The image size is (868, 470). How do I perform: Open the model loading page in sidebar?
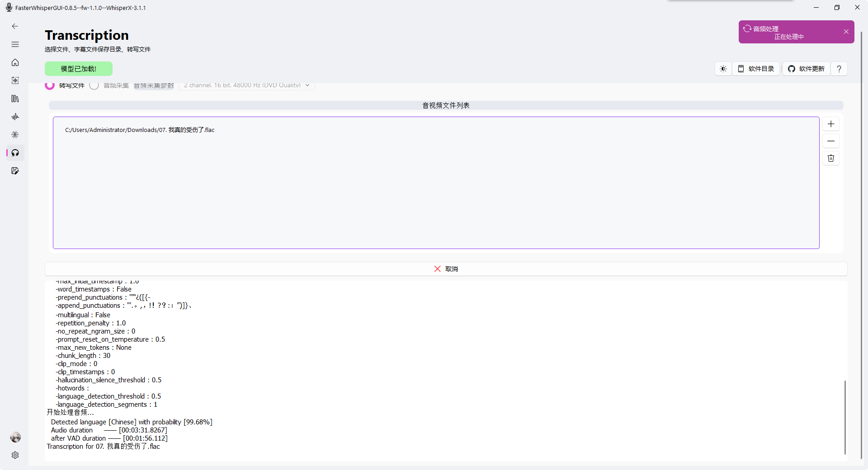[x=15, y=80]
